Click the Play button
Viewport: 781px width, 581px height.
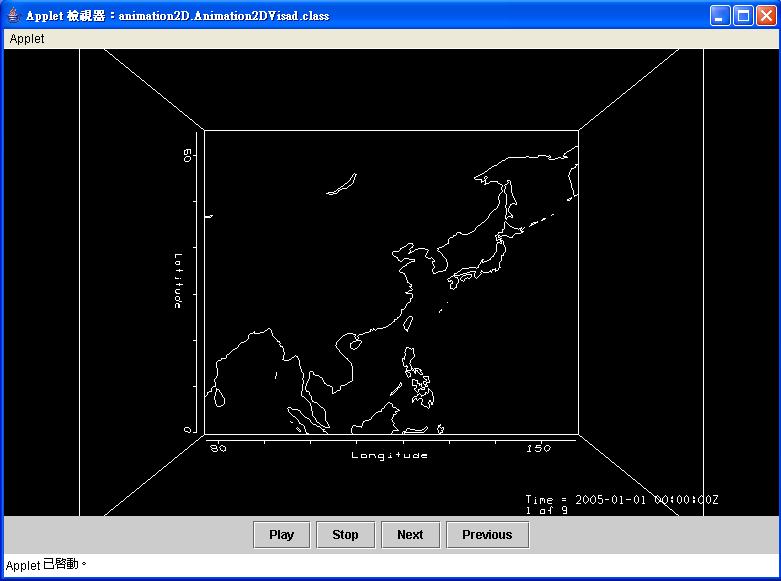[x=281, y=535]
